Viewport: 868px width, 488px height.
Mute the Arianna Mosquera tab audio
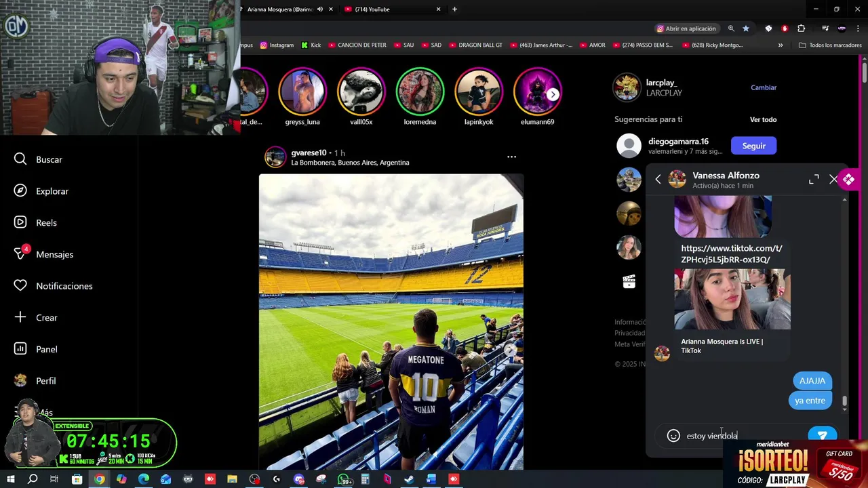click(320, 9)
